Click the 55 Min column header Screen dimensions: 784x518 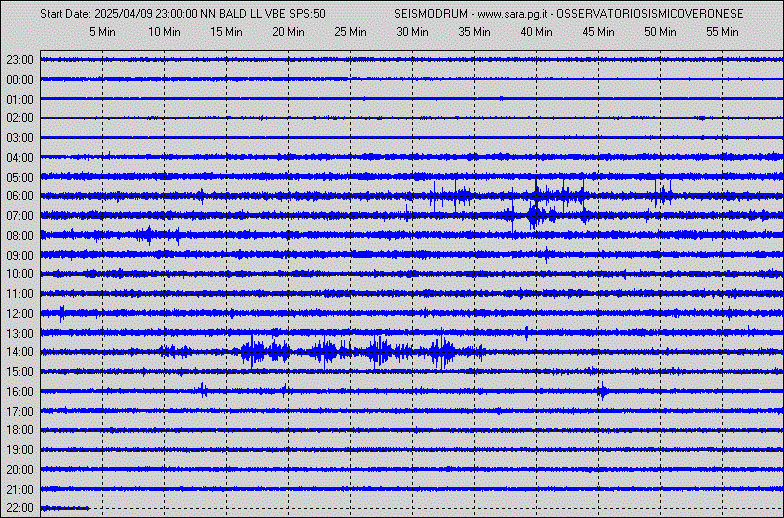pos(722,32)
